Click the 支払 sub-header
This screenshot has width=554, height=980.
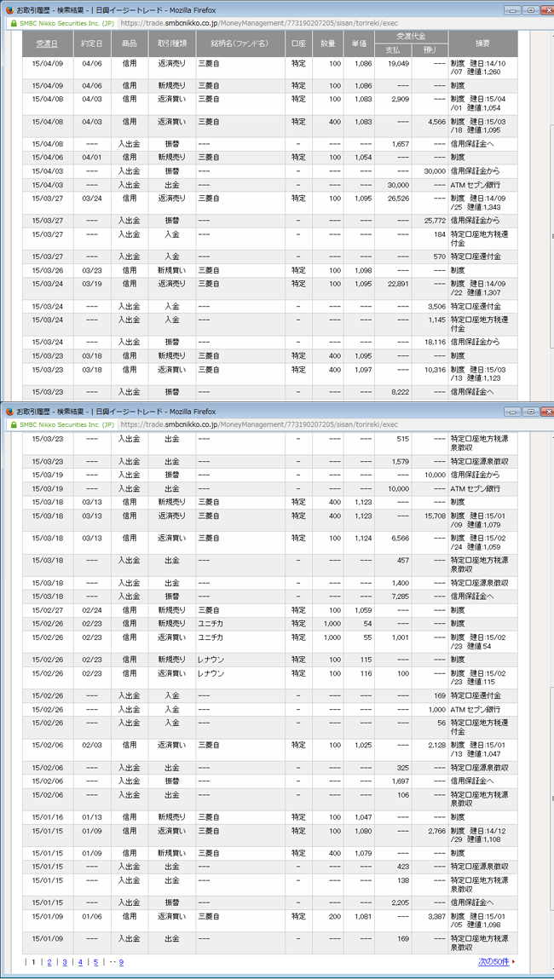[393, 50]
